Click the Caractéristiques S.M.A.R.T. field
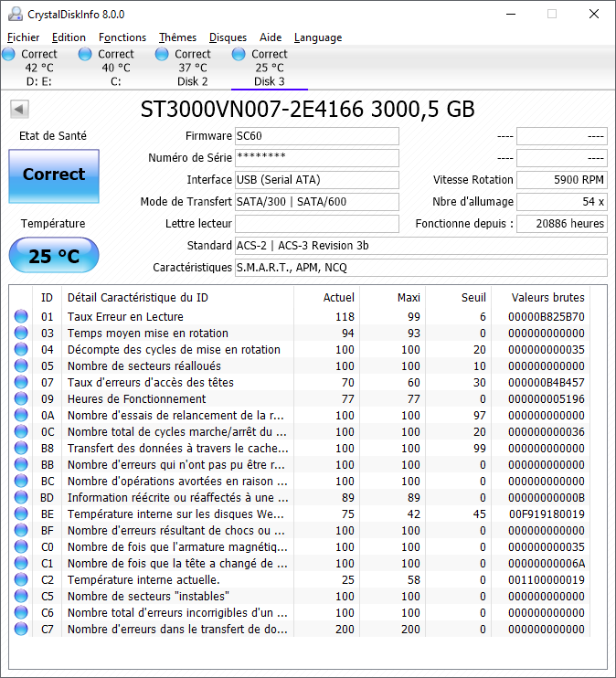616x678 pixels. tap(421, 268)
